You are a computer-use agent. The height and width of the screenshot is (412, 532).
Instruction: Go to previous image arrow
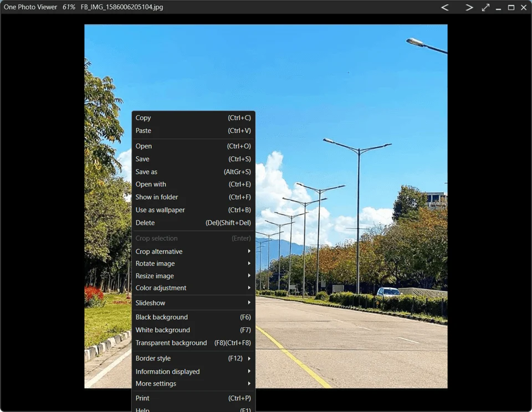tap(445, 7)
